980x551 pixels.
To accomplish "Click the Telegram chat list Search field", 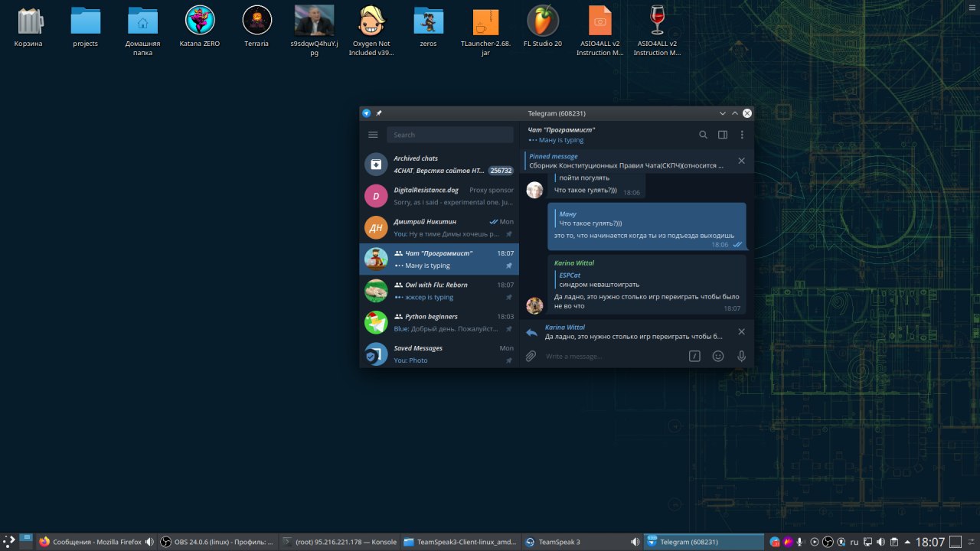I will coord(449,135).
